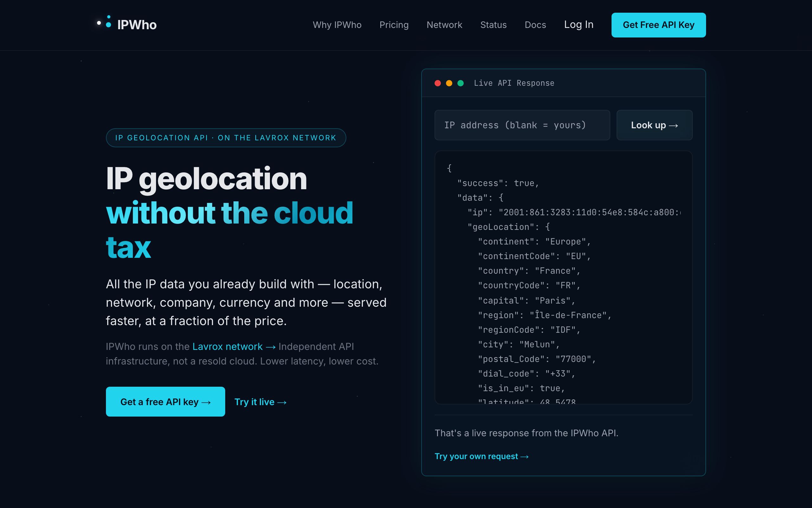
Task: Check the Status page
Action: 493,25
